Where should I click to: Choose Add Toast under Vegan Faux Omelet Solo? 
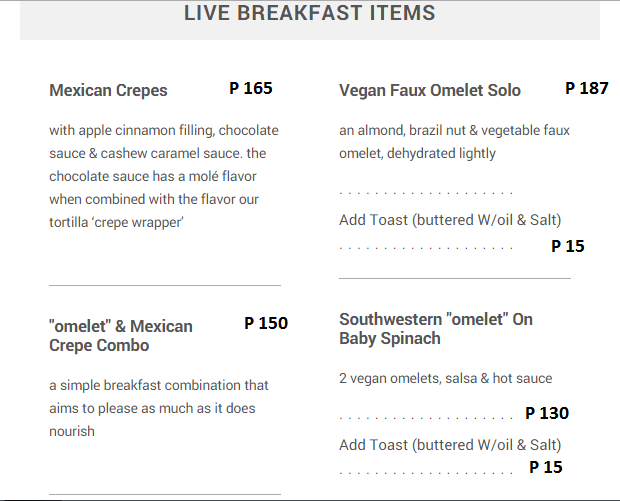(450, 220)
